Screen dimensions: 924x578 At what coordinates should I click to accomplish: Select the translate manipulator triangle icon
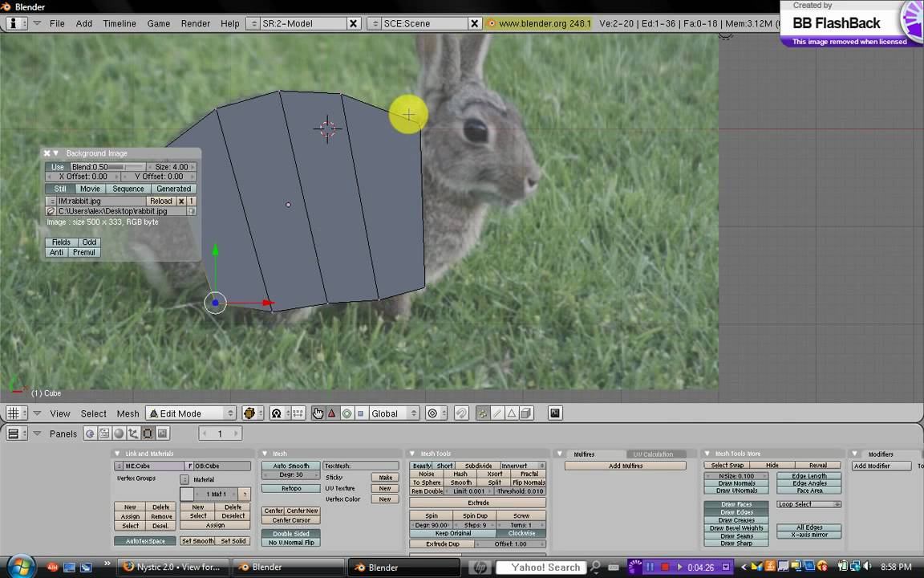332,413
